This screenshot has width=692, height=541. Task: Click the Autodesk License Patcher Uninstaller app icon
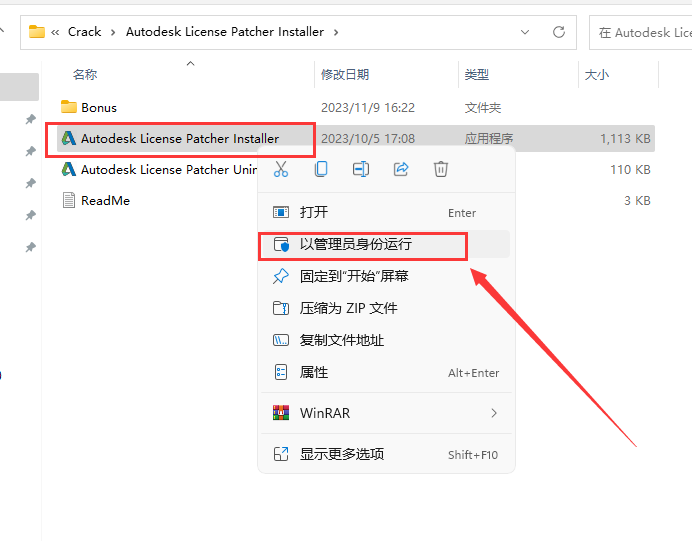coord(68,169)
